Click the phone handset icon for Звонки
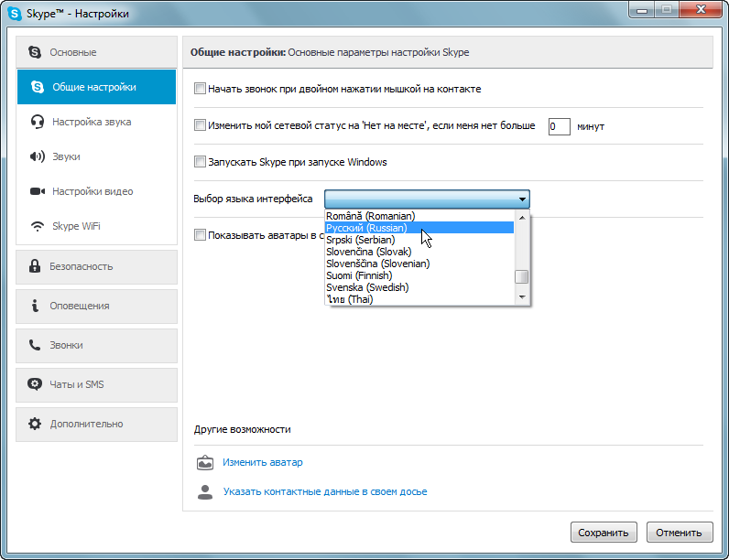The height and width of the screenshot is (560, 729). 35,345
